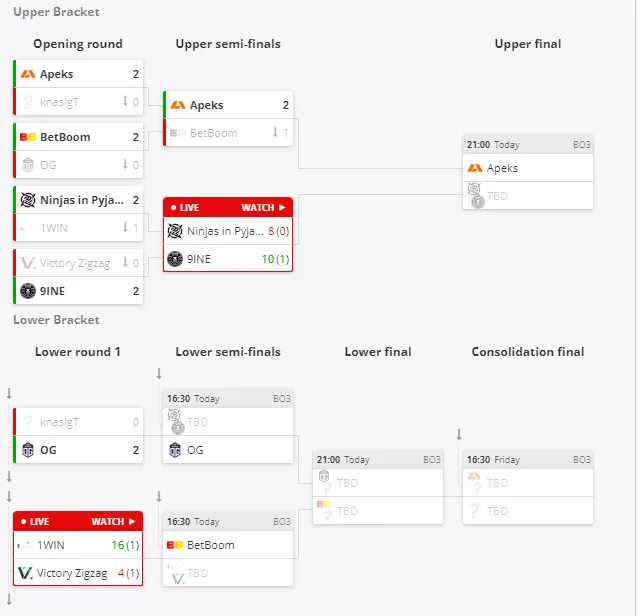Click the OG logo in the Lower semi-finals
This screenshot has height=616, width=637.
click(x=175, y=450)
